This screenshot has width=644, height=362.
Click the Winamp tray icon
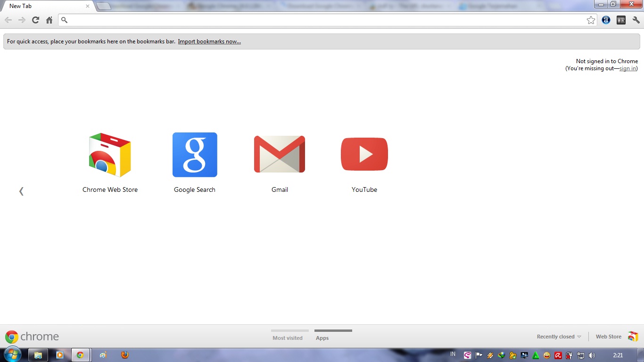click(490, 355)
